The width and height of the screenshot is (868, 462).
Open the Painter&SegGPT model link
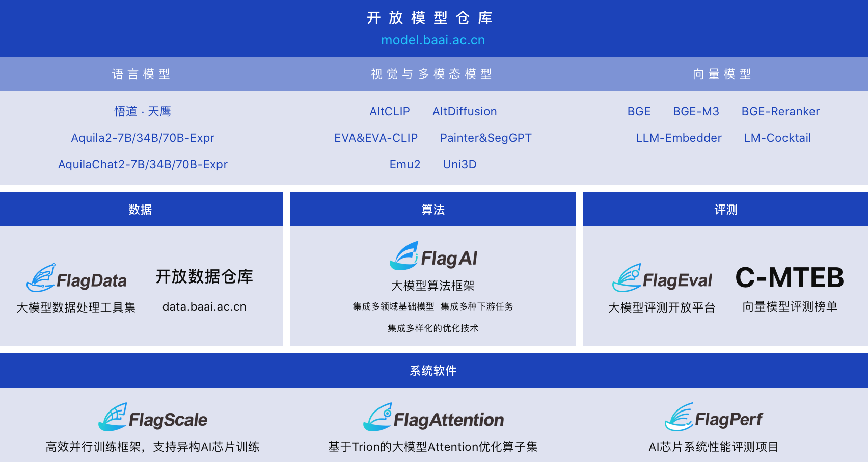(x=486, y=138)
